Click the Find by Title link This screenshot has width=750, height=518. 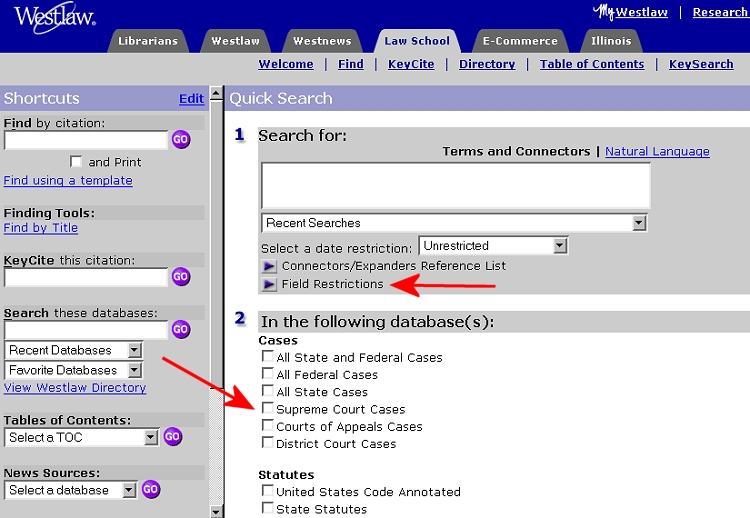coord(41,228)
